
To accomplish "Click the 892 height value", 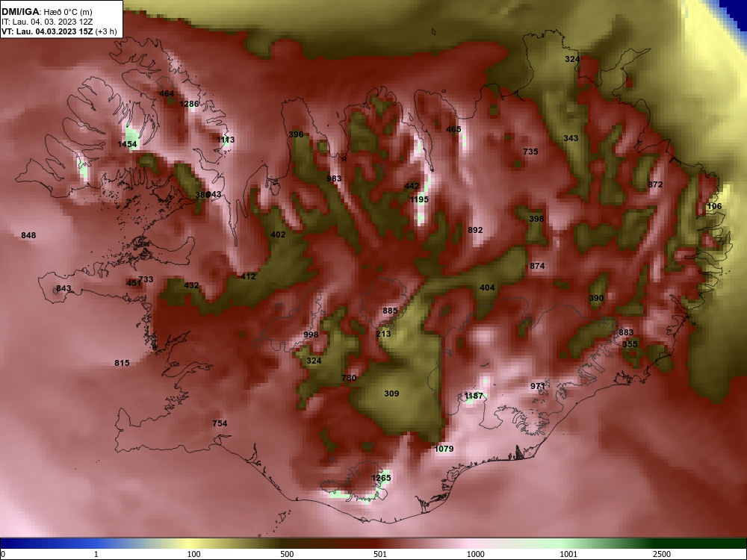I will click(475, 230).
